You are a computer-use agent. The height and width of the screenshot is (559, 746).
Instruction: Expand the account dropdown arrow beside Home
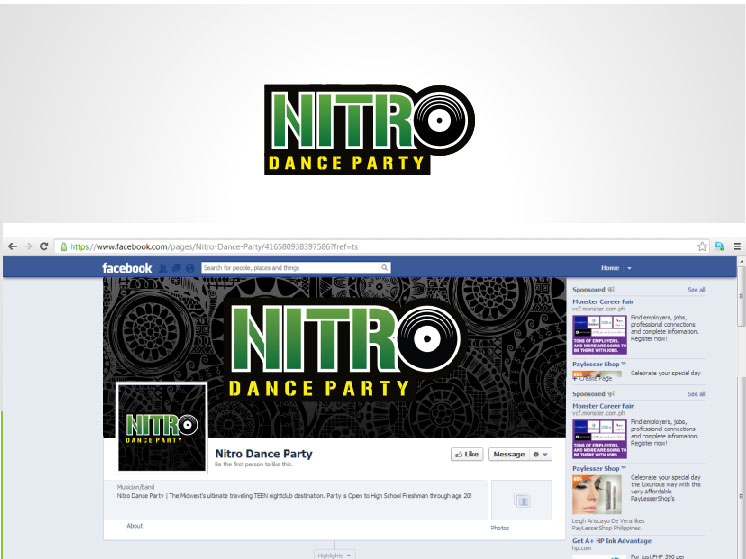(629, 268)
